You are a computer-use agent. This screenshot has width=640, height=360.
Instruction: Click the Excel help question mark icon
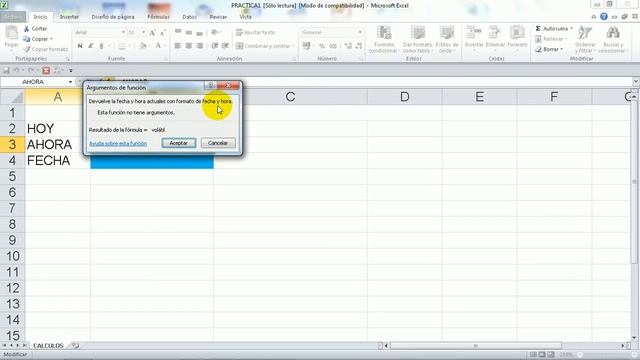[x=604, y=17]
